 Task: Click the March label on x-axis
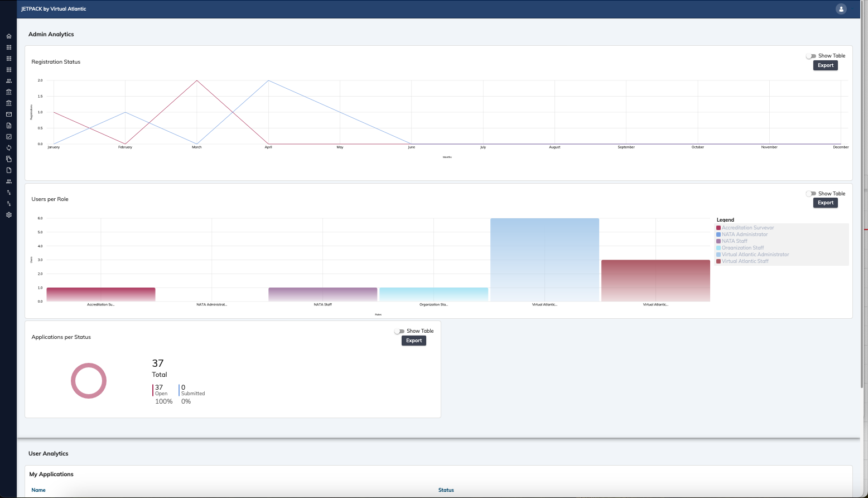tap(197, 147)
